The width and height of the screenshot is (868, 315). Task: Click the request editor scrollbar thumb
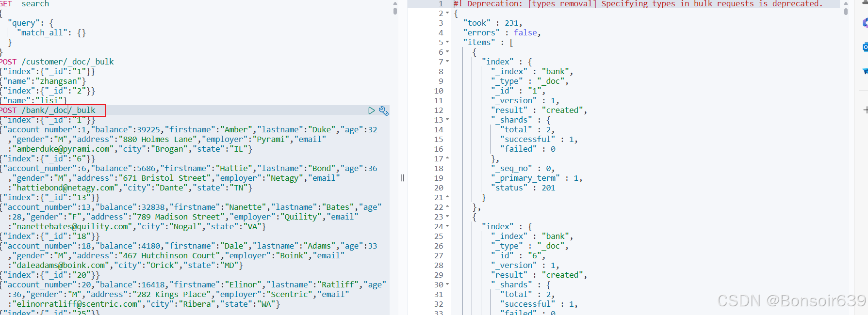pyautogui.click(x=395, y=11)
